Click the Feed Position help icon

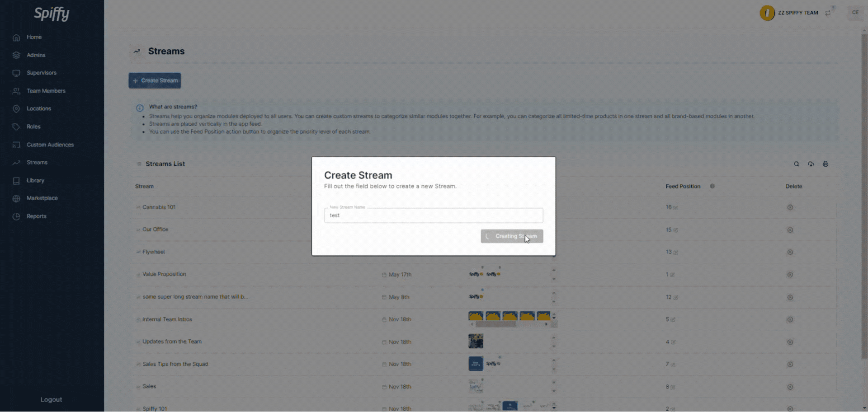[712, 186]
